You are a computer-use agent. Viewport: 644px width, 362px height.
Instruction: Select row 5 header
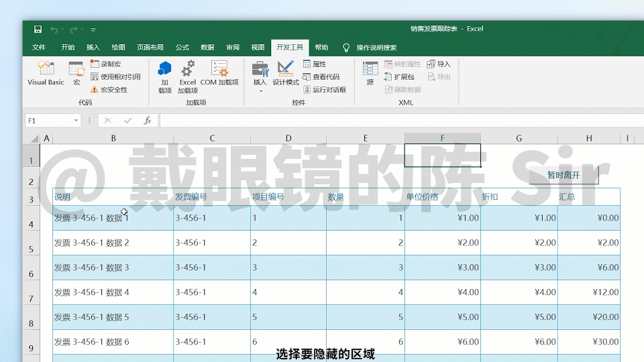point(32,244)
